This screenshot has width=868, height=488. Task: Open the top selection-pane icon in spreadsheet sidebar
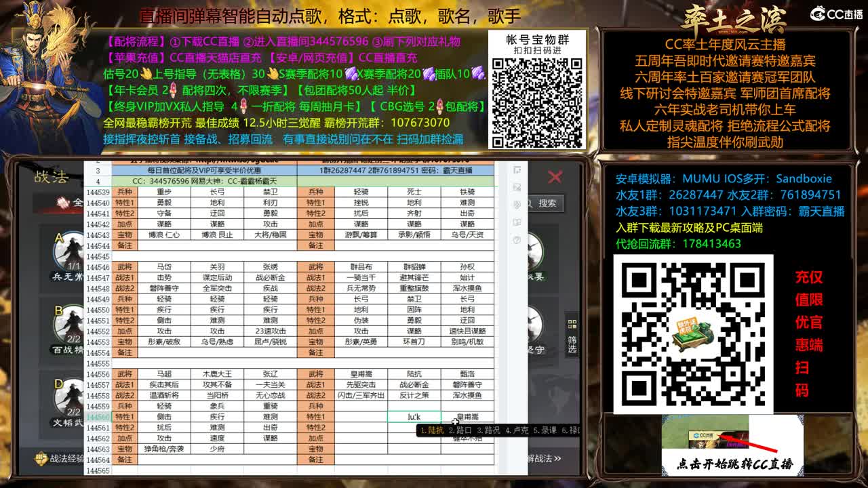[x=517, y=170]
